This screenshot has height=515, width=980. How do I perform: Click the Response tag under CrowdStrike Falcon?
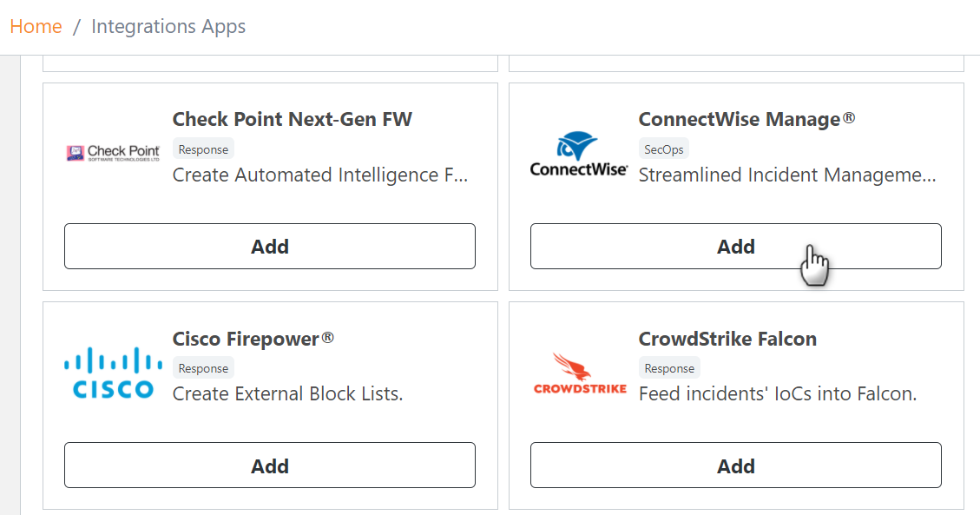coord(669,368)
